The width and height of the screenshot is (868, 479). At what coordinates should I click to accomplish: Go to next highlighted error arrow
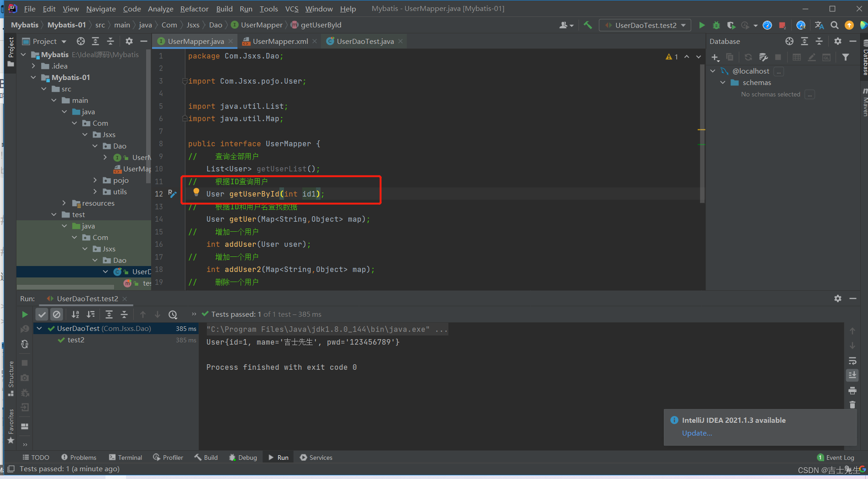tap(699, 57)
